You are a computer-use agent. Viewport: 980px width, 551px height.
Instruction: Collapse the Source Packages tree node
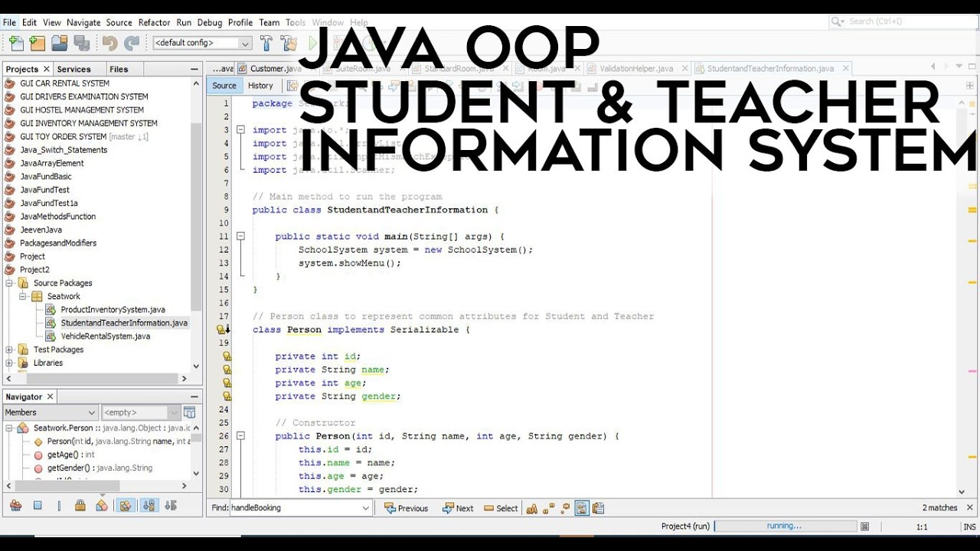tap(9, 283)
